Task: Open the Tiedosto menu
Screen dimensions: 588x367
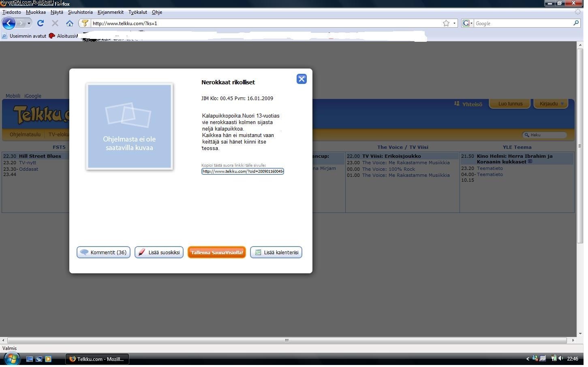Action: tap(12, 12)
